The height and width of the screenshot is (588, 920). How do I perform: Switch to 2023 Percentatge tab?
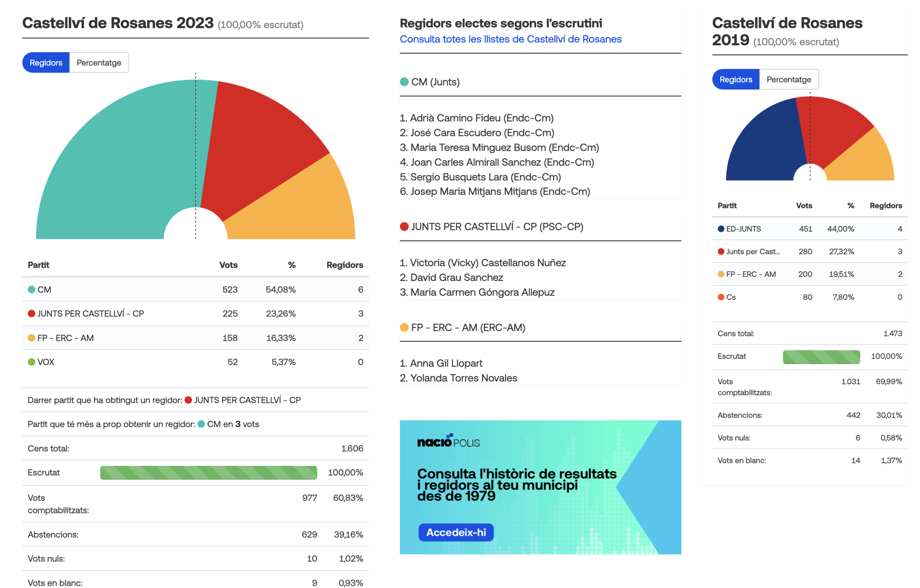click(99, 62)
